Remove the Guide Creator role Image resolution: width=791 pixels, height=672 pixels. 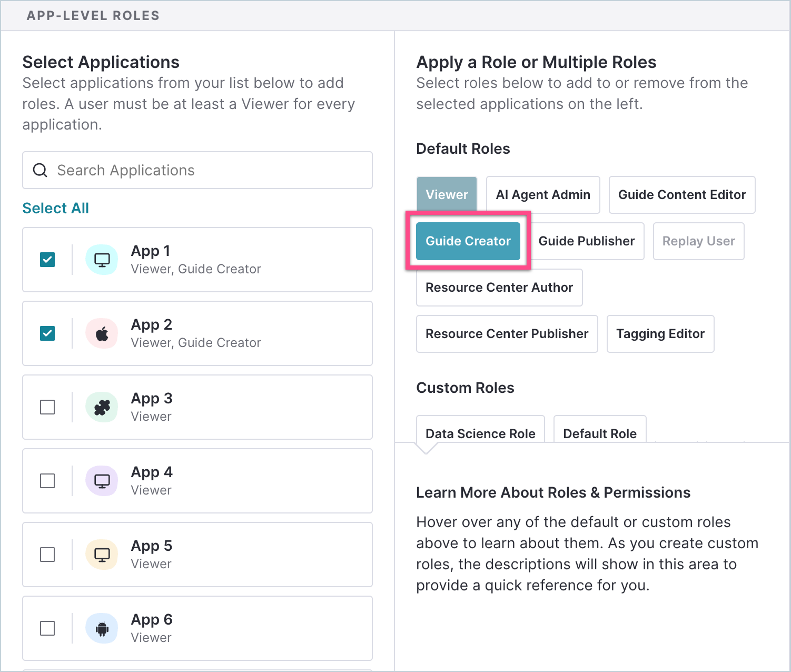point(468,241)
